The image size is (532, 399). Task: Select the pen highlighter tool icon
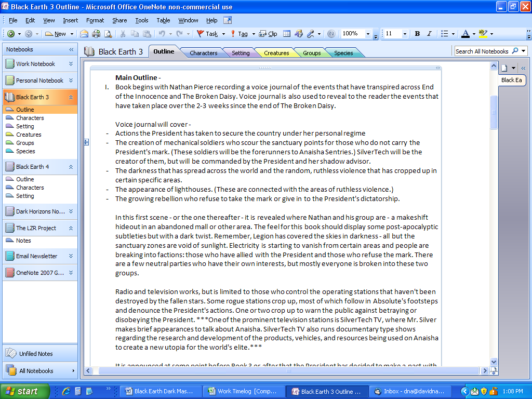(310, 33)
